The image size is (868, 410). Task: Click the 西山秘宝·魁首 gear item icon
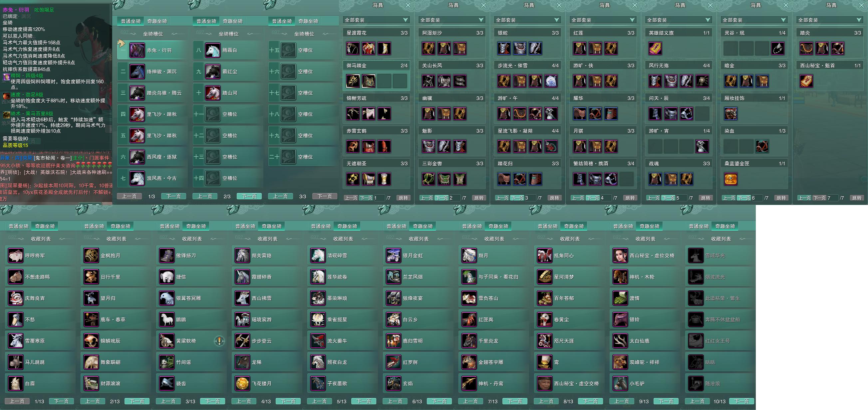click(x=806, y=81)
